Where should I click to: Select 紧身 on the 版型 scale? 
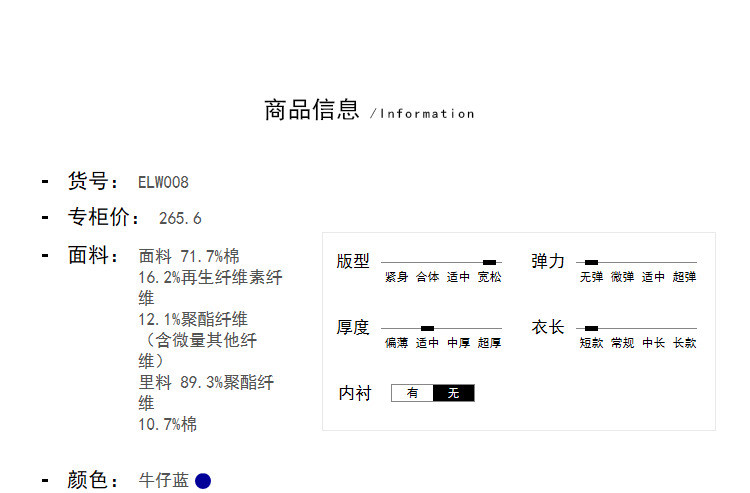(x=396, y=277)
